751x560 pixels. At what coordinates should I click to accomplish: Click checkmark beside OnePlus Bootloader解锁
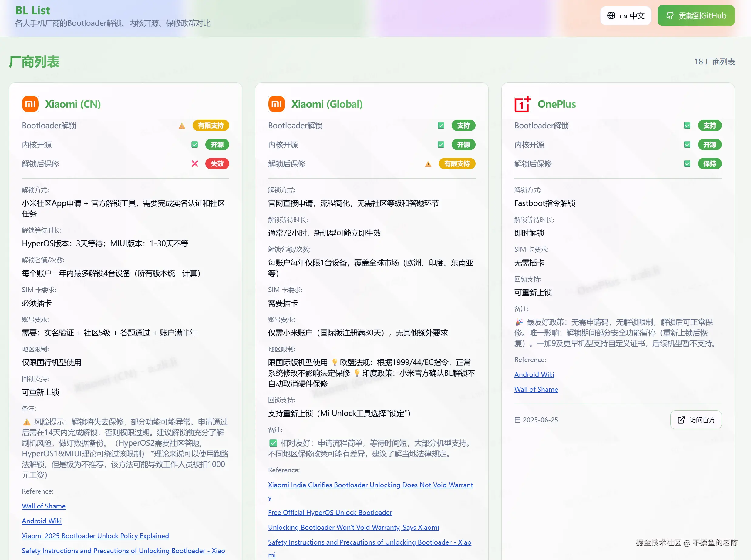click(687, 126)
